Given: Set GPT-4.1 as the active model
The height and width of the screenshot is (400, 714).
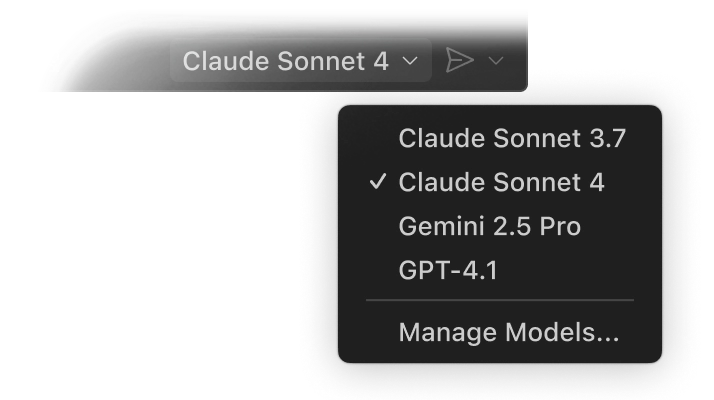Looking at the screenshot, I should point(446,270).
